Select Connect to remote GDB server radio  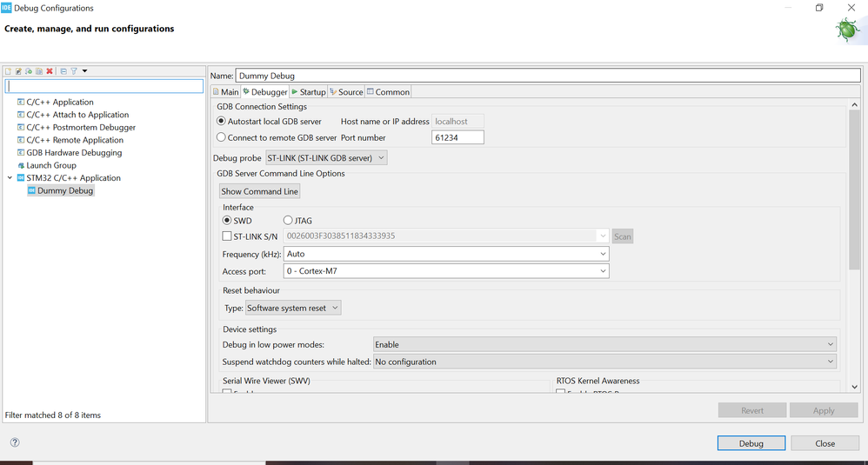click(x=222, y=137)
